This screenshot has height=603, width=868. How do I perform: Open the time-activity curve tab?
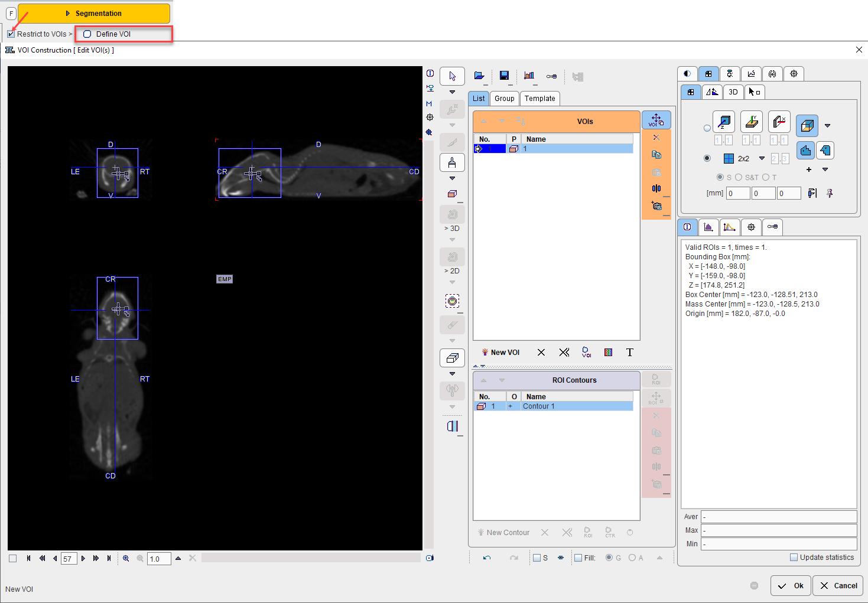click(x=730, y=227)
